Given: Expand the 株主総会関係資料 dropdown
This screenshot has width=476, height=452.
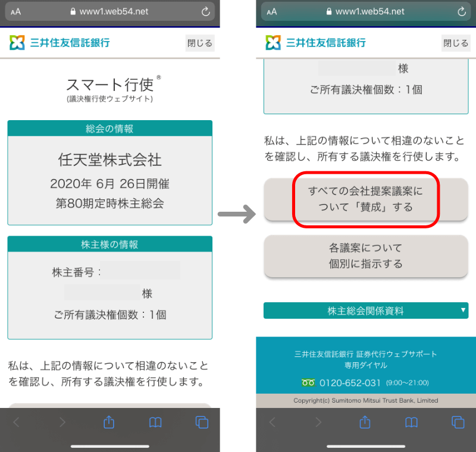Looking at the screenshot, I should pyautogui.click(x=366, y=310).
